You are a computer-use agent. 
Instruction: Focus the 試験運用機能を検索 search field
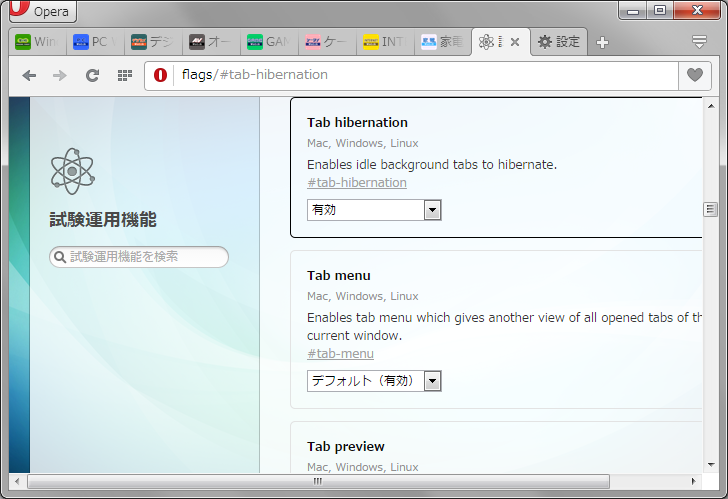point(139,257)
